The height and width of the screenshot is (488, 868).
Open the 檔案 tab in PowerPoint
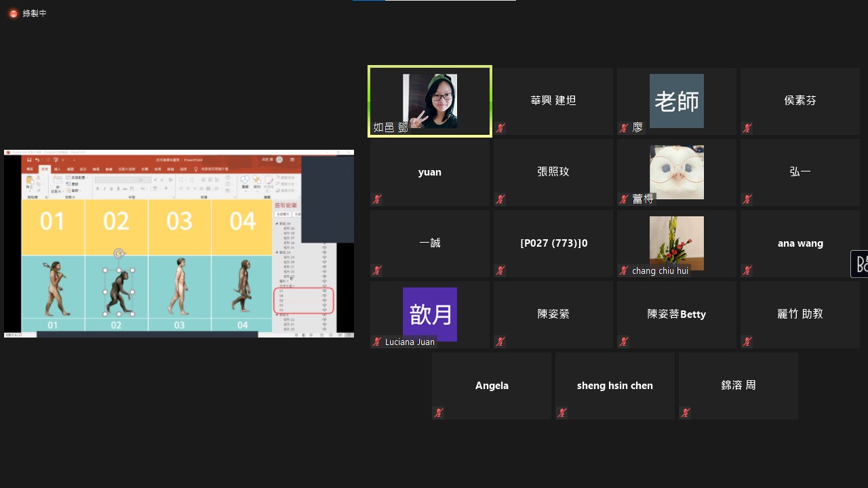(x=31, y=169)
